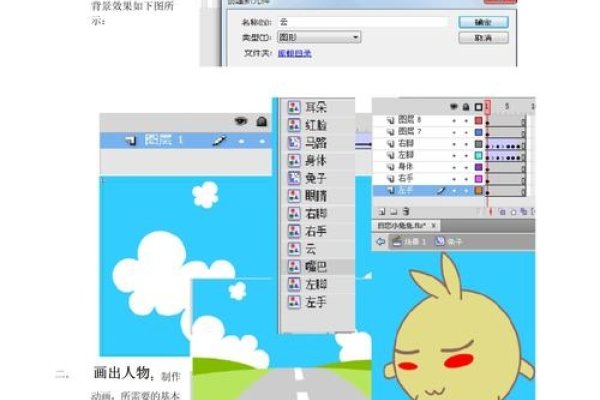Click the layer icon beside 图层 1
This screenshot has height=400, width=600.
[131, 141]
